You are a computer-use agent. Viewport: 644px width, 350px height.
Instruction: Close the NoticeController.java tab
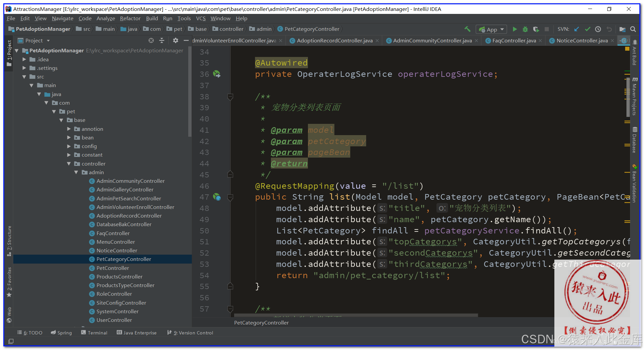(x=612, y=40)
